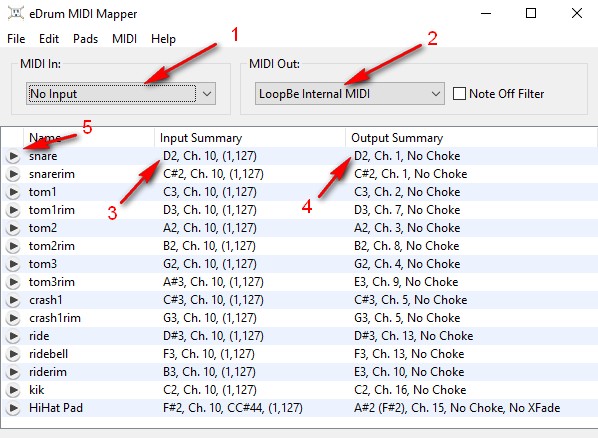This screenshot has height=438, width=598.
Task: Click the play icon beside snare
Action: (13, 156)
